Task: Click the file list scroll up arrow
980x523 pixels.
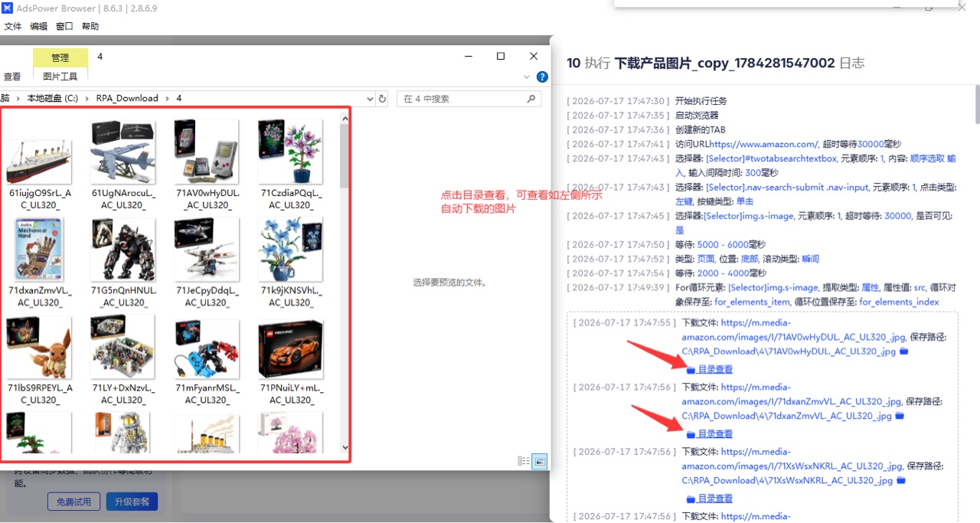Action: click(x=345, y=118)
